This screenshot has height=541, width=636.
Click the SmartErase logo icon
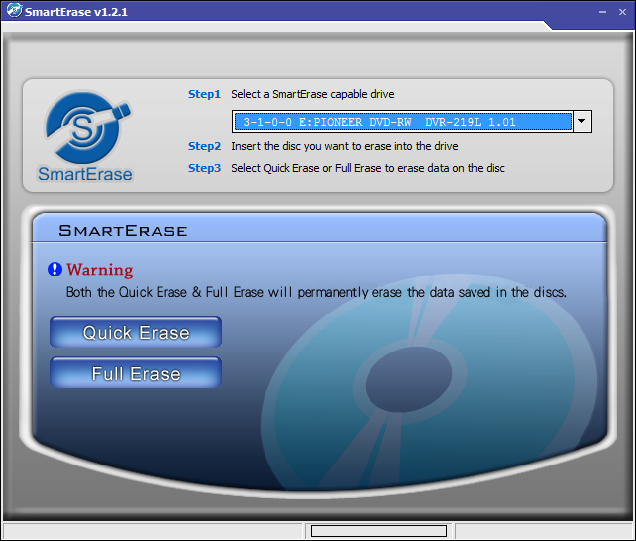pyautogui.click(x=87, y=127)
